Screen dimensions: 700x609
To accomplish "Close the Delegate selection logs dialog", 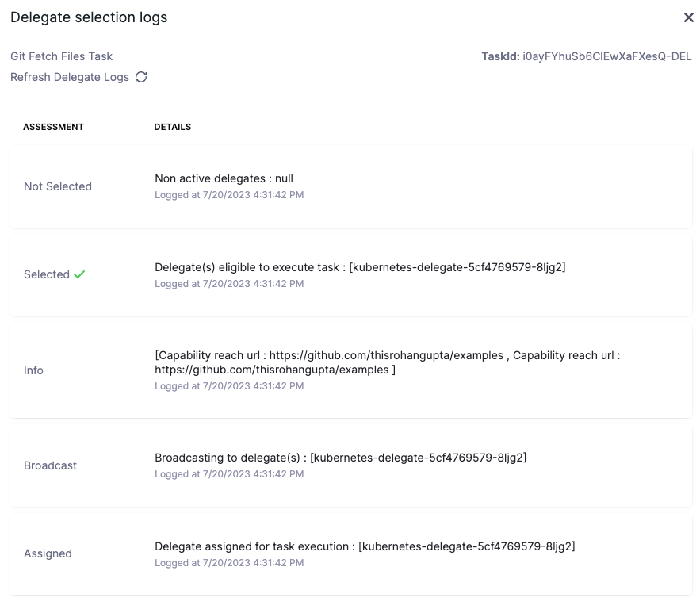I will point(688,17).
